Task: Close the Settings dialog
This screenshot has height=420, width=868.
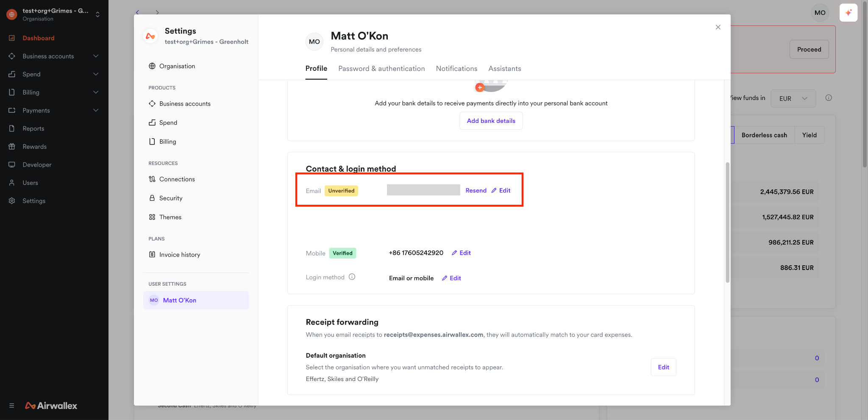Action: [x=718, y=27]
